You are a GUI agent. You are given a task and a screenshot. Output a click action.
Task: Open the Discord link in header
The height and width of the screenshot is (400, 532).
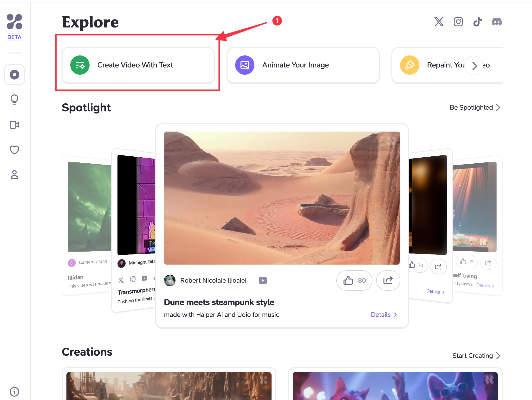[497, 22]
